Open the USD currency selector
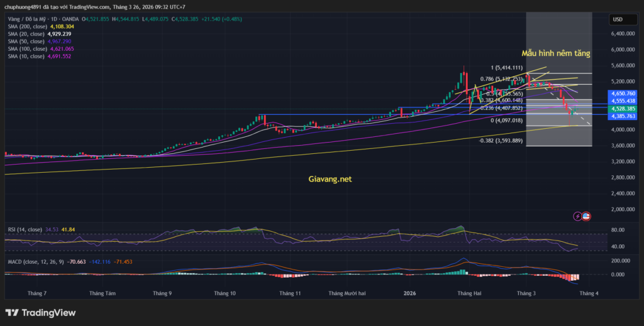The image size is (644, 326). click(618, 19)
